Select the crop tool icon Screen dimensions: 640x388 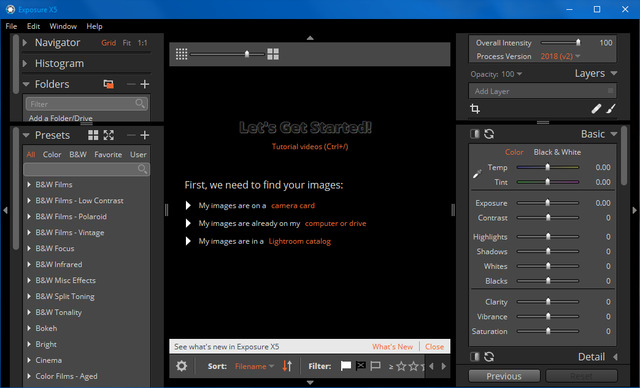tap(475, 109)
